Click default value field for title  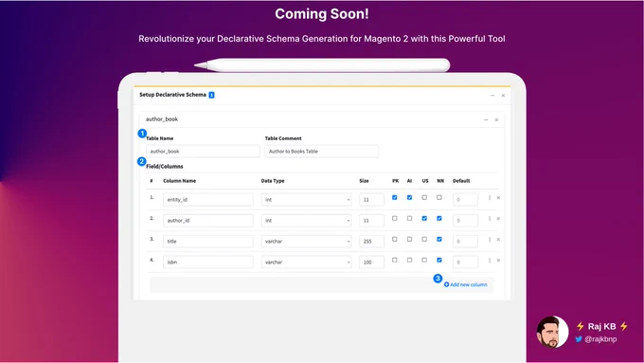coord(465,242)
